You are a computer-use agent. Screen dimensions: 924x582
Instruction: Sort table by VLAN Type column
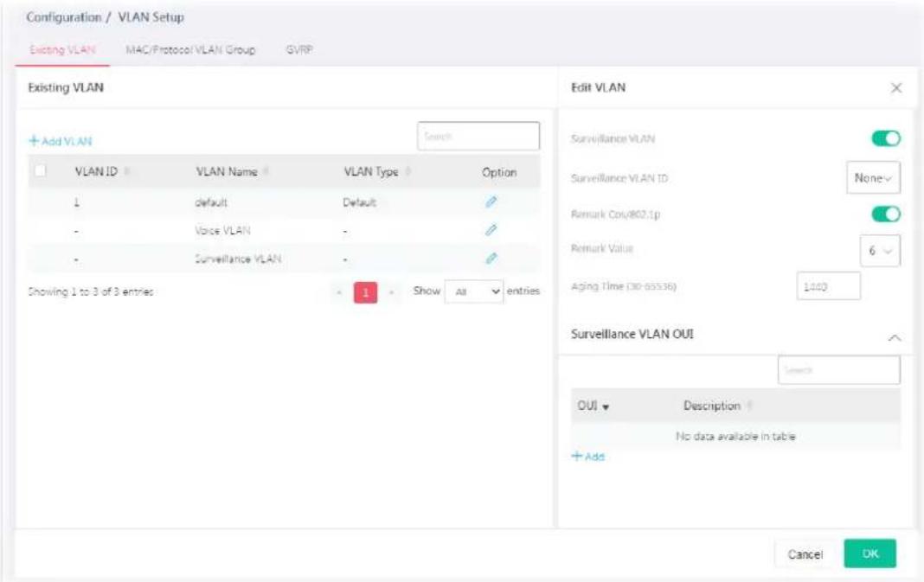click(x=407, y=171)
